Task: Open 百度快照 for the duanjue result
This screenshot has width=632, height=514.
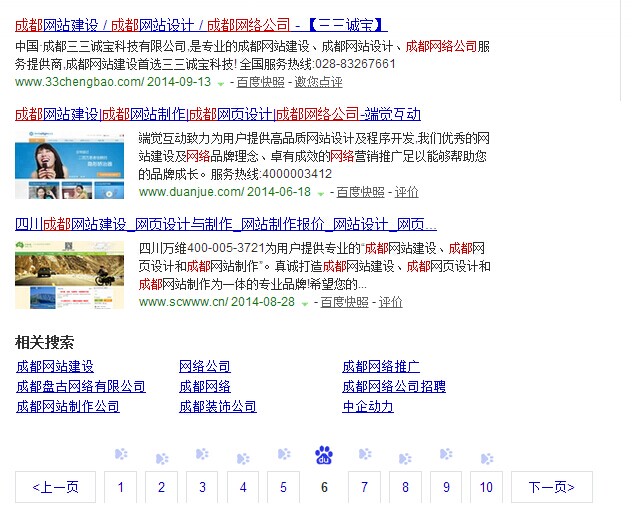Action: pyautogui.click(x=360, y=192)
